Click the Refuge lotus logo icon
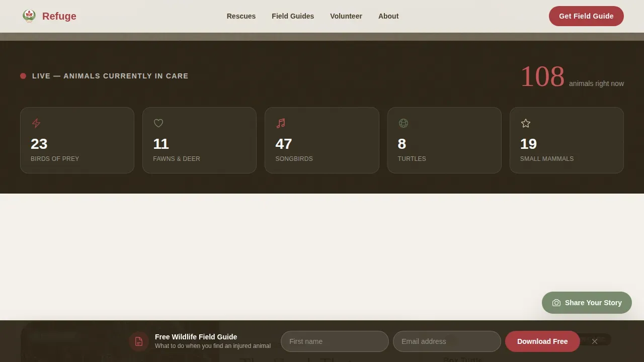Image resolution: width=644 pixels, height=362 pixels. 29,16
